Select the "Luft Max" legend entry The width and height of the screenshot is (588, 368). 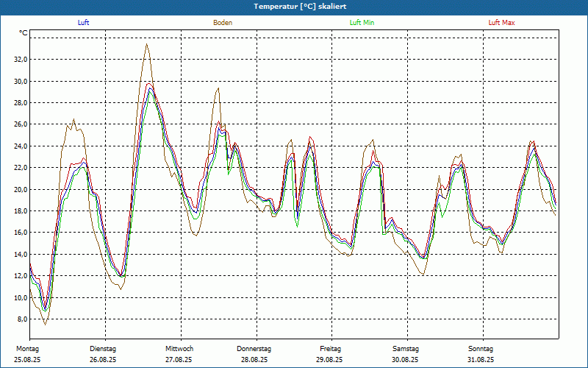click(x=502, y=23)
